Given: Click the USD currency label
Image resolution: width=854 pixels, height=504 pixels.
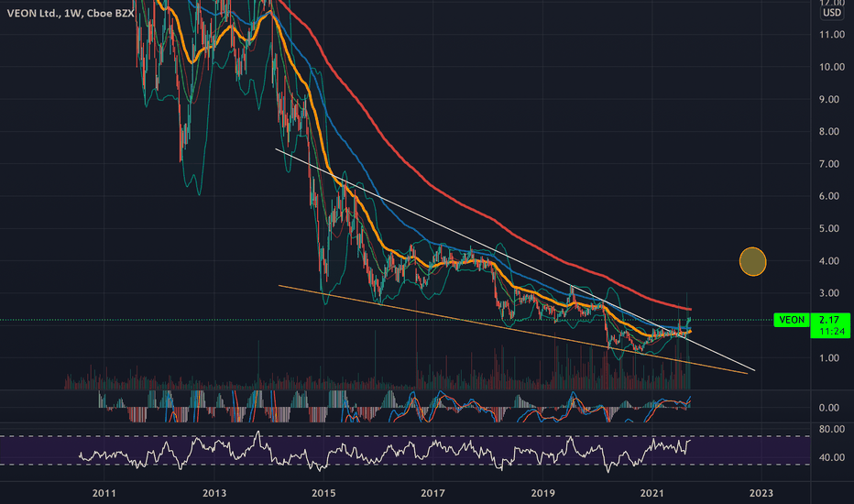Looking at the screenshot, I should point(832,13).
